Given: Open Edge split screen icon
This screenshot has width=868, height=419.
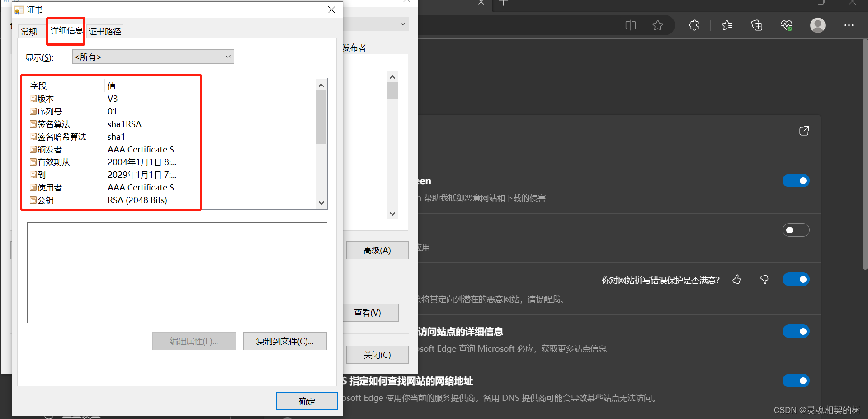Looking at the screenshot, I should (x=631, y=25).
